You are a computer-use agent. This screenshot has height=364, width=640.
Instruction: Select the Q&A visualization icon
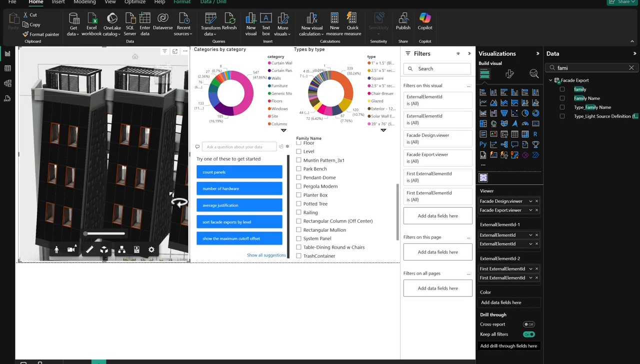coord(514,144)
